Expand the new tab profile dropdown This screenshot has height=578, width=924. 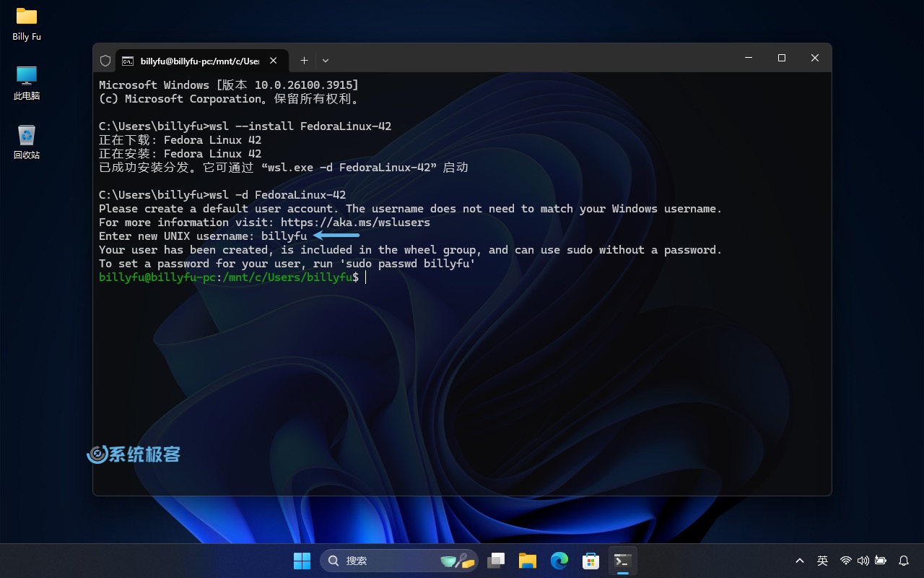(326, 61)
